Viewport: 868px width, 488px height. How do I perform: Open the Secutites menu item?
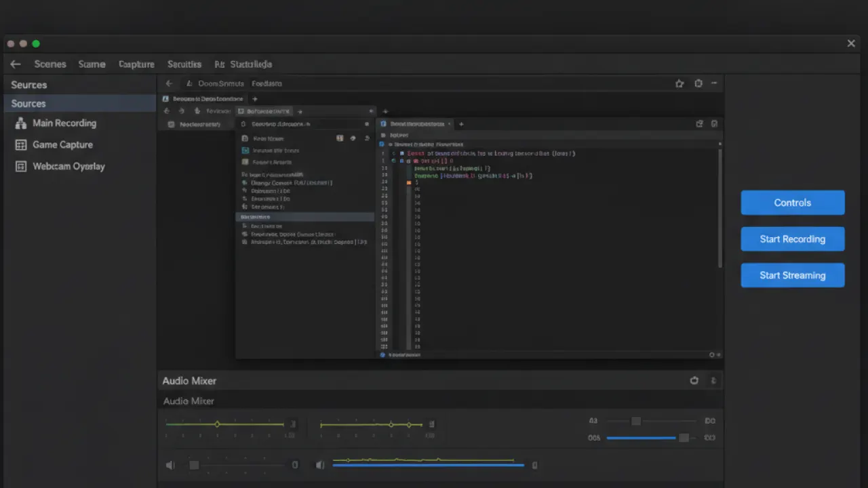(184, 64)
